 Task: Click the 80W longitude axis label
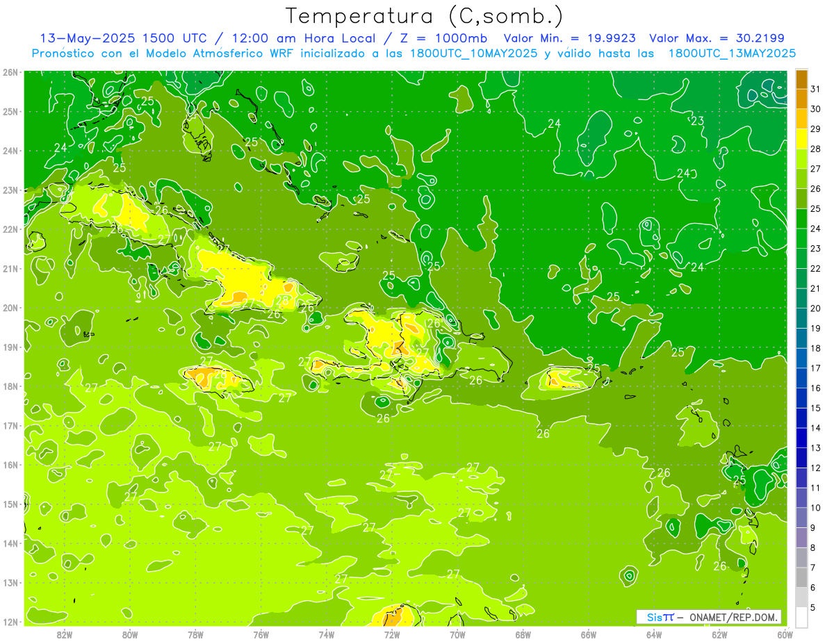pyautogui.click(x=130, y=634)
